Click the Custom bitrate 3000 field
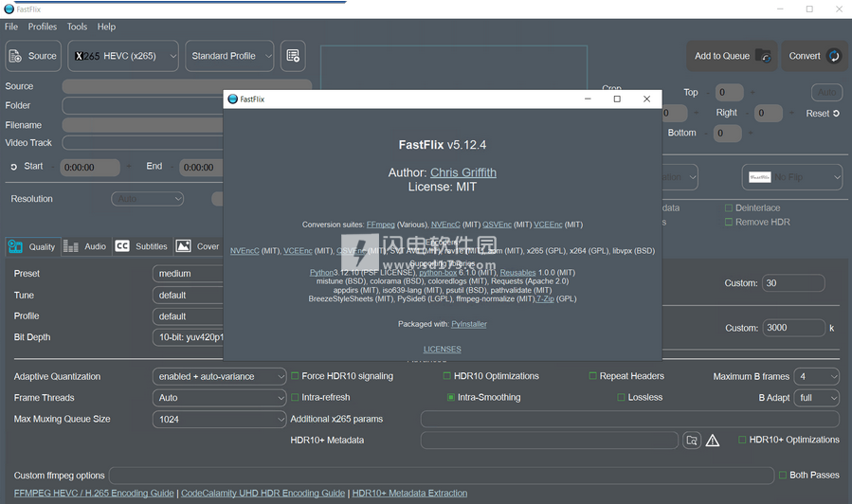The width and height of the screenshot is (852, 504). (794, 328)
